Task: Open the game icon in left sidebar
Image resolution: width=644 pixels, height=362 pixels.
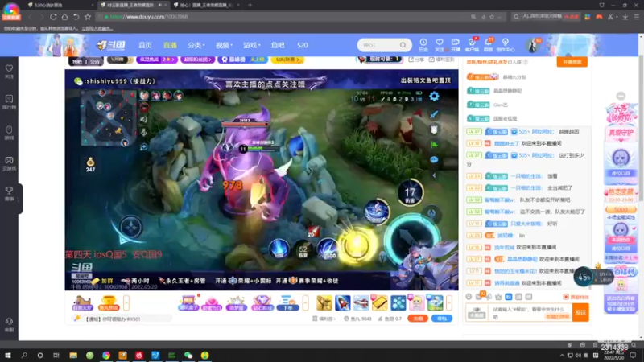Action: click(9, 133)
